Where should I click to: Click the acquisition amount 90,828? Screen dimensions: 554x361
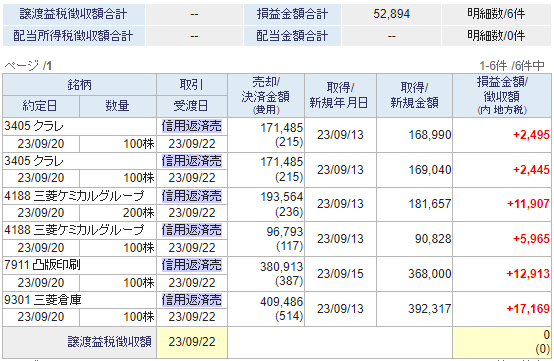[433, 239]
